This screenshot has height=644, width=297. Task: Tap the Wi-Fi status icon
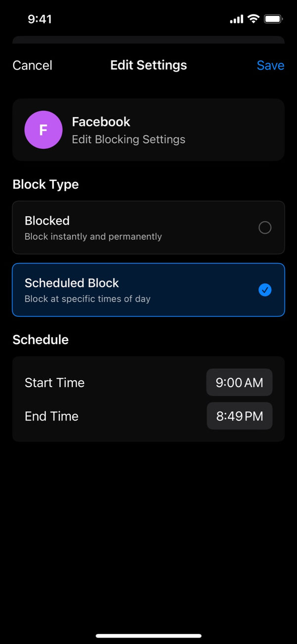(253, 19)
